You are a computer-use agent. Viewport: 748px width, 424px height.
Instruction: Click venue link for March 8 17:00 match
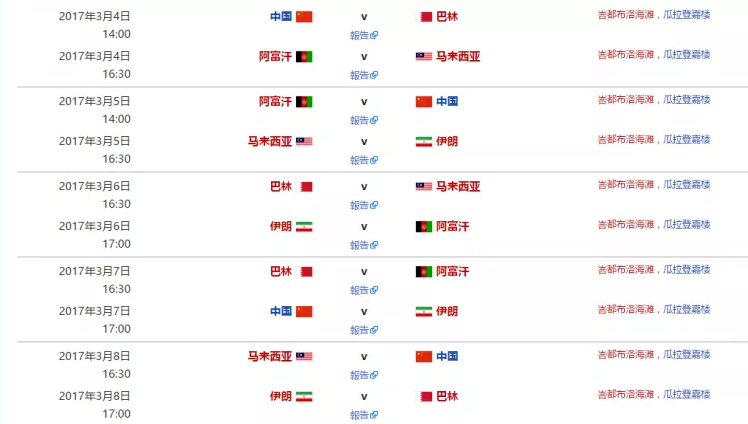(x=654, y=394)
